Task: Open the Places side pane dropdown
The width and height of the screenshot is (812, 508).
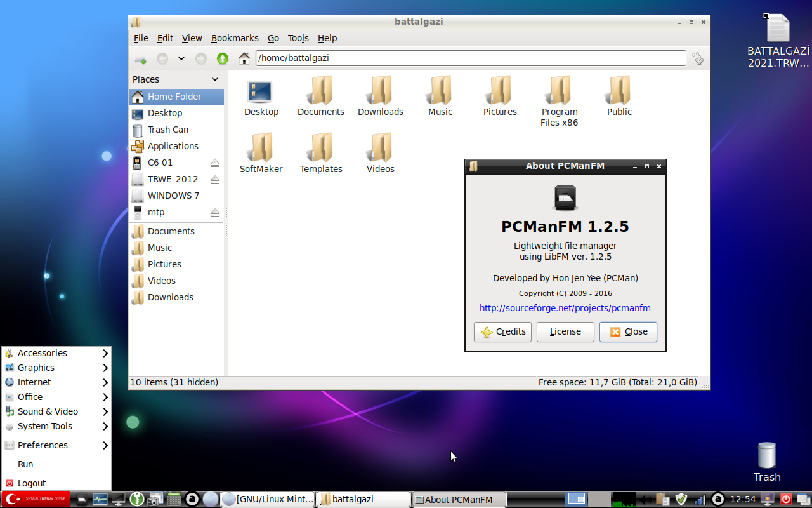Action: coord(215,79)
